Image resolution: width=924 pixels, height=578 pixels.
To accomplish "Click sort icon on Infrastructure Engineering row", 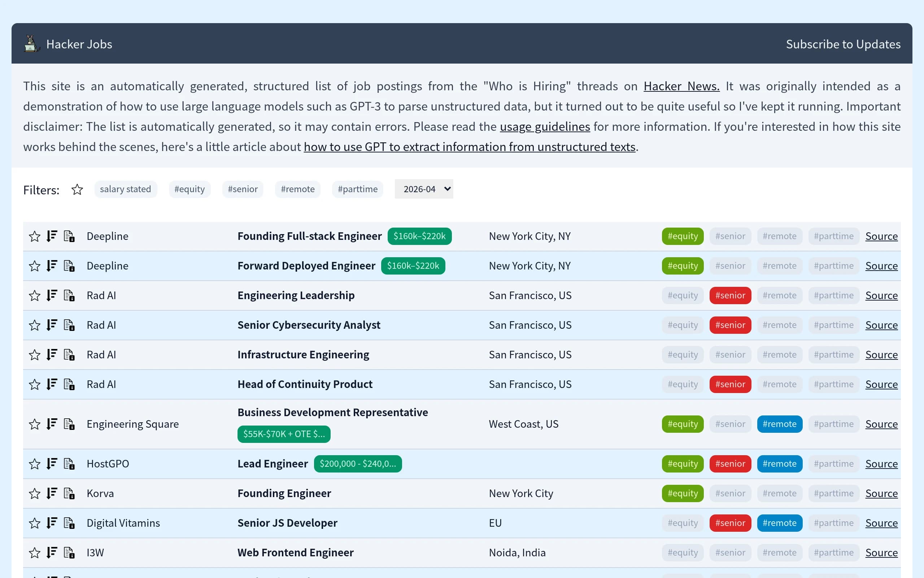I will 52,355.
